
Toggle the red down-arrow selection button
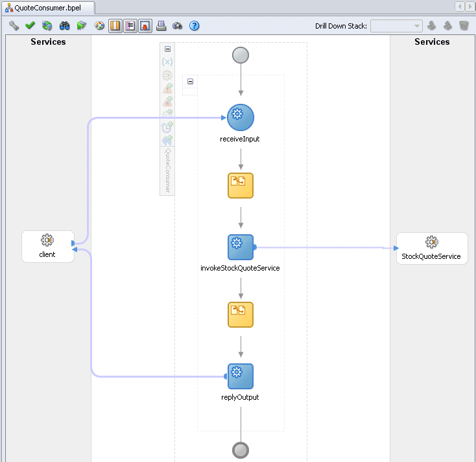145,26
